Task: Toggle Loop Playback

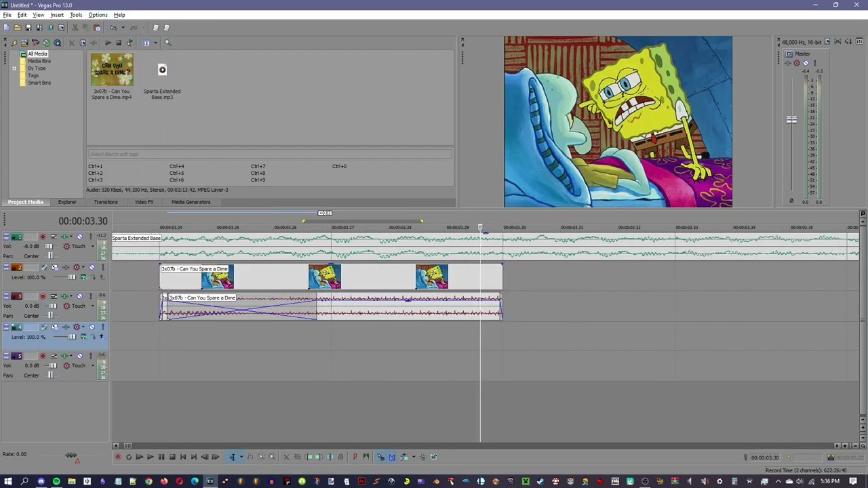Action: tap(128, 457)
